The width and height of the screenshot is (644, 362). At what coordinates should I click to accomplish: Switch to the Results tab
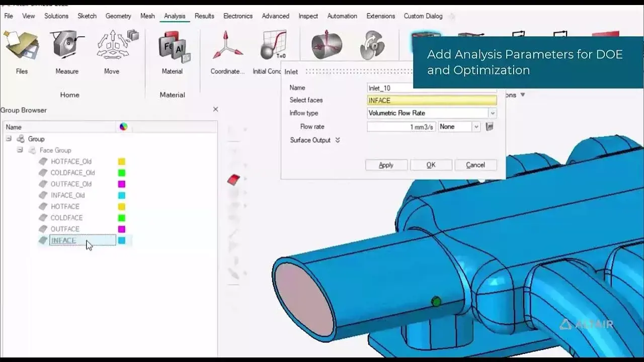tap(204, 16)
